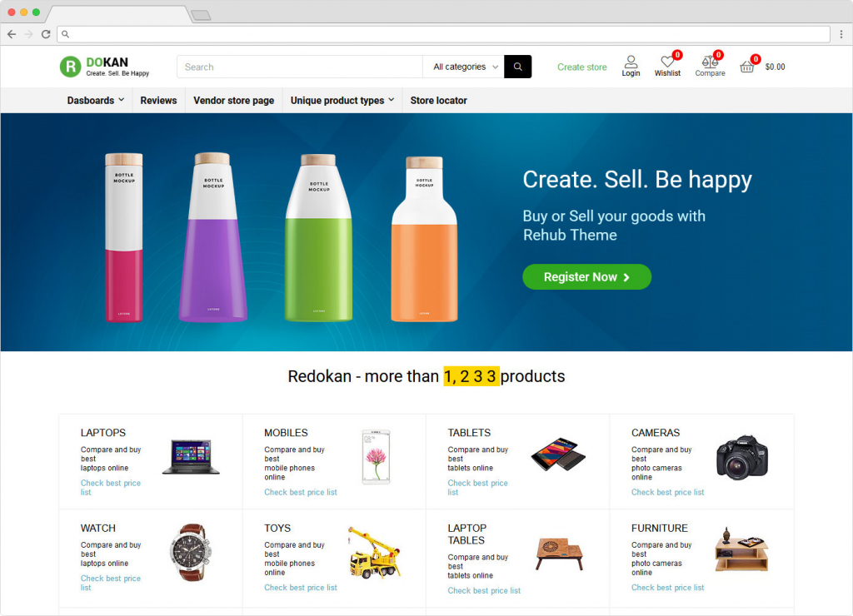Screen dimensions: 853x616
Task: Open the Wishlist heart icon
Action: [x=667, y=62]
